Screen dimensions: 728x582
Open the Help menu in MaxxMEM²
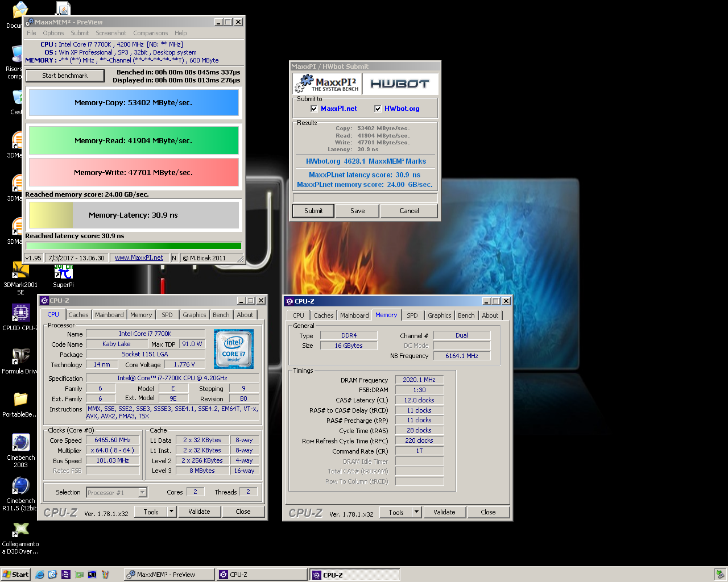(x=180, y=33)
